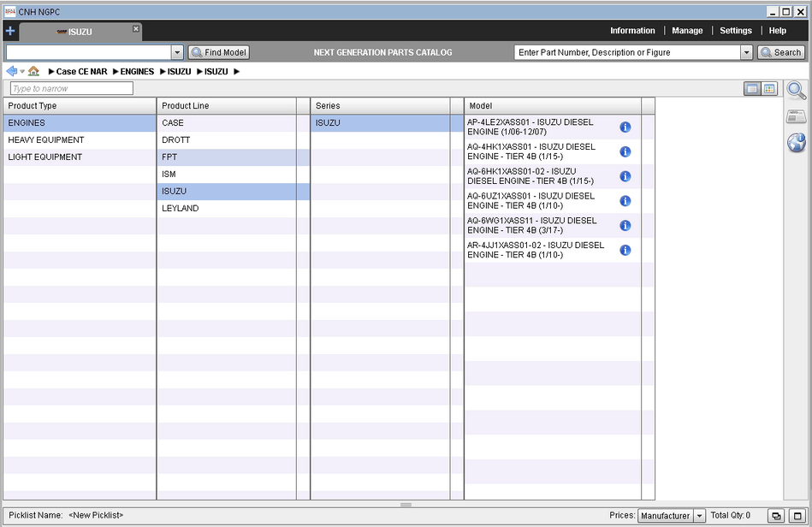Click the Find Model button
Viewport: 812px width, 527px height.
tap(219, 52)
